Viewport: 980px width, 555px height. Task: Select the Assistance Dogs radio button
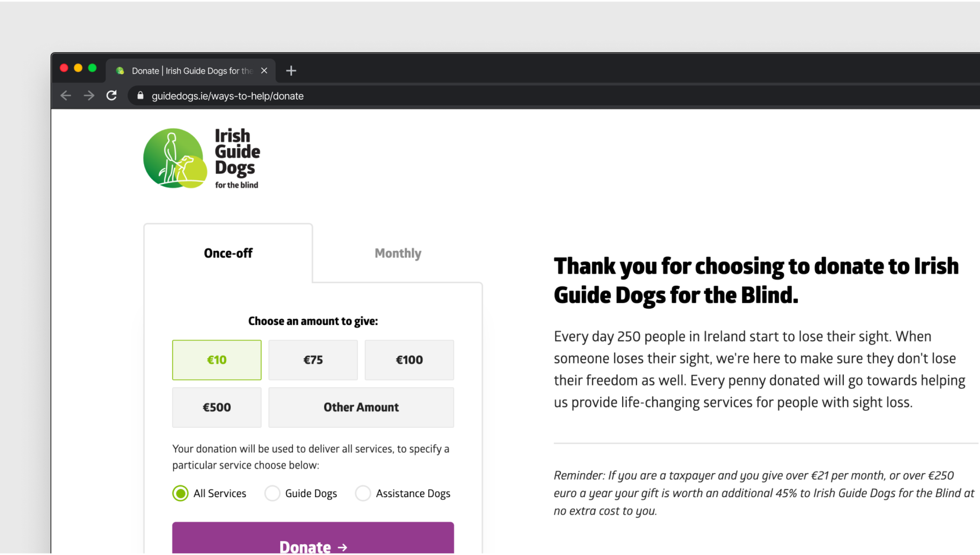(363, 493)
